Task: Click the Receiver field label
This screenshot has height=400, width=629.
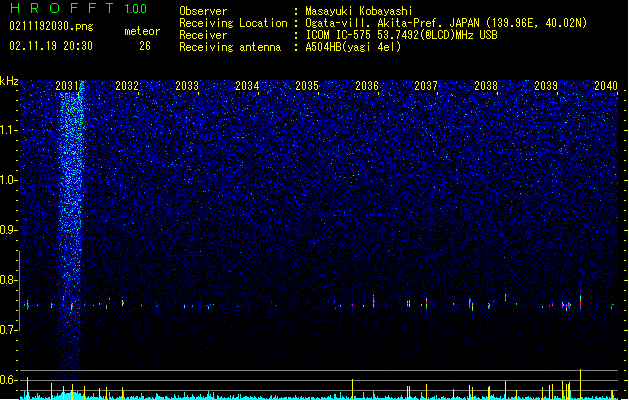Action: point(203,35)
